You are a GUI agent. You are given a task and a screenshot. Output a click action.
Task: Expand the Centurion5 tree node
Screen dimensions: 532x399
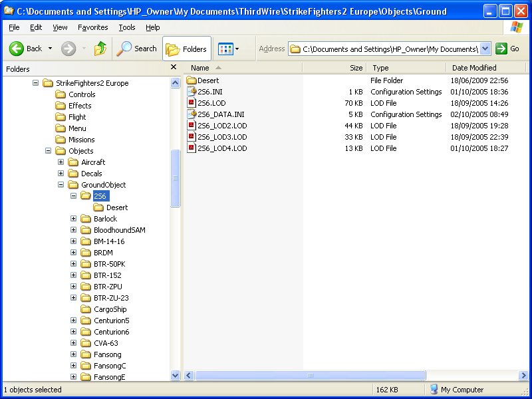(73, 321)
